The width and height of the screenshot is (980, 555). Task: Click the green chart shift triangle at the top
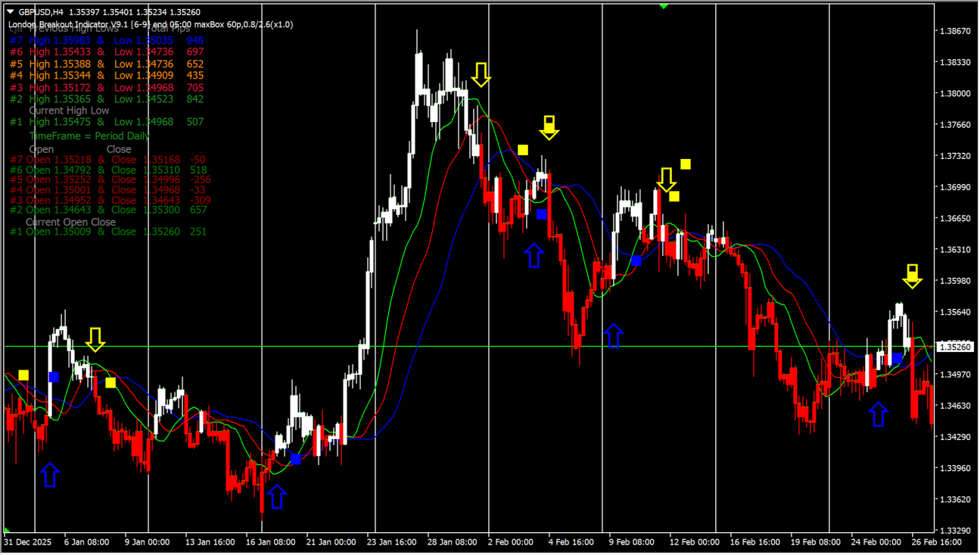pos(664,6)
